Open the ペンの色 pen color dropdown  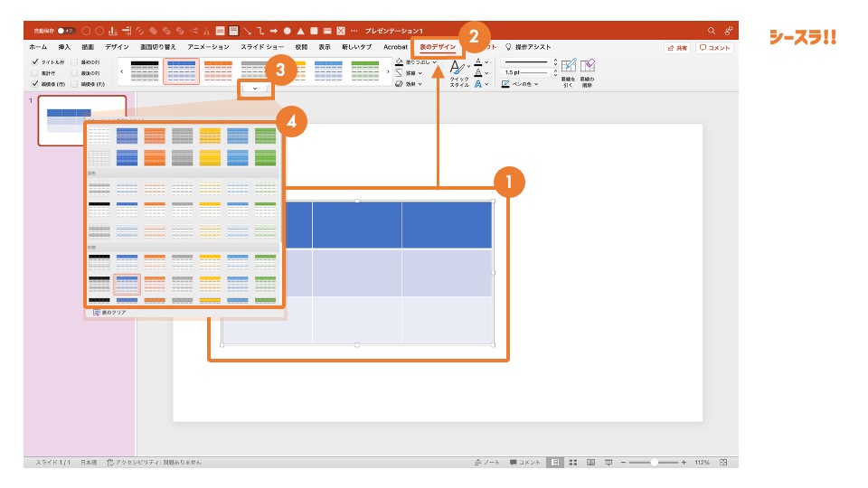pyautogui.click(x=537, y=84)
